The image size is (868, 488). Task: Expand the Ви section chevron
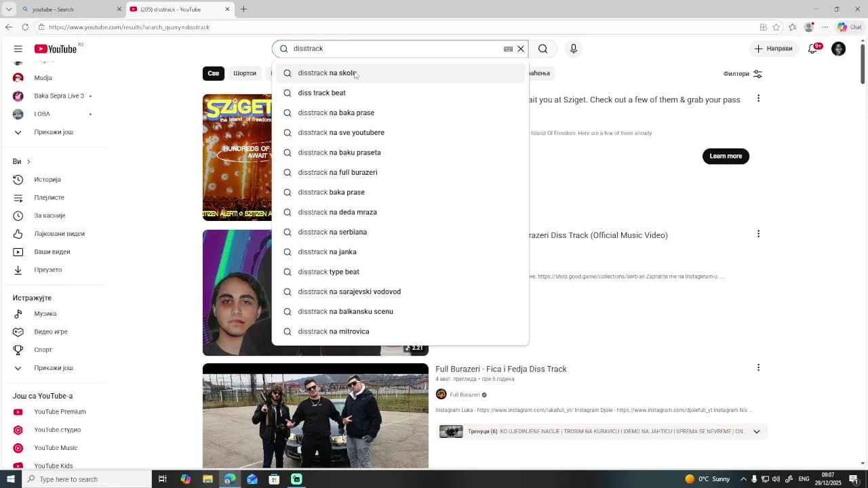28,161
